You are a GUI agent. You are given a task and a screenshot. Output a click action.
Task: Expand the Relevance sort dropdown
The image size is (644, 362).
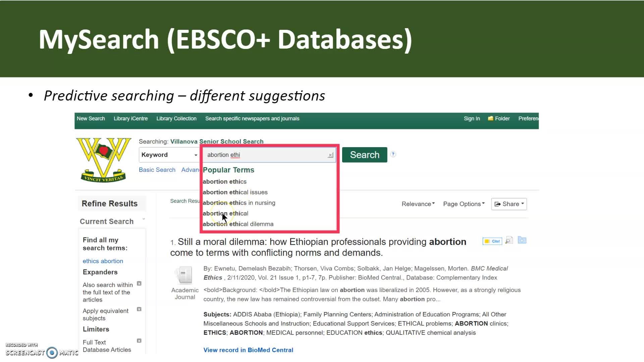click(418, 204)
